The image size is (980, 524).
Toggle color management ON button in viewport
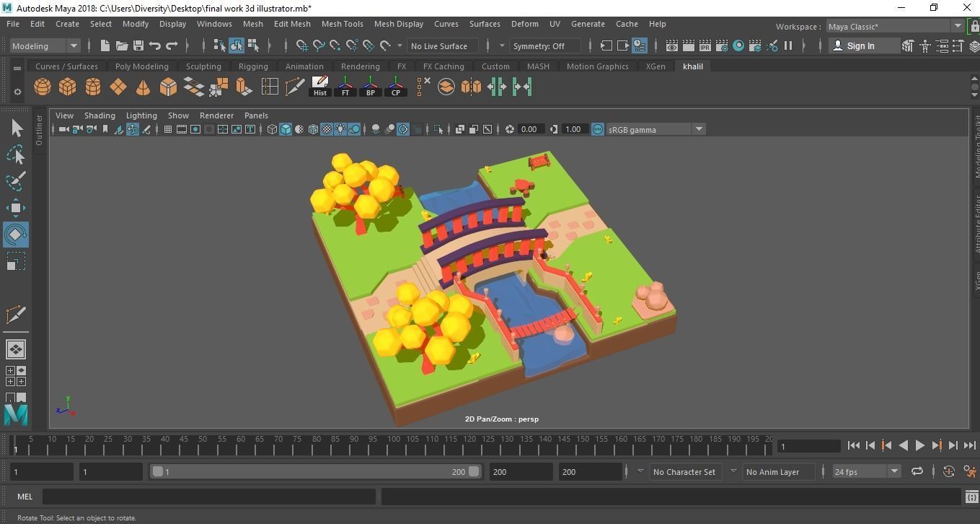coord(598,129)
